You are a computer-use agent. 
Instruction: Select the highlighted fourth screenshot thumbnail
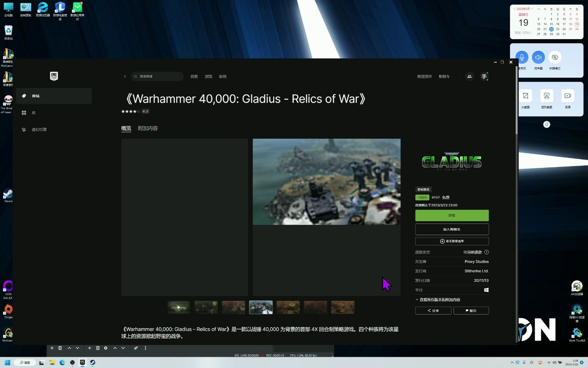point(261,307)
